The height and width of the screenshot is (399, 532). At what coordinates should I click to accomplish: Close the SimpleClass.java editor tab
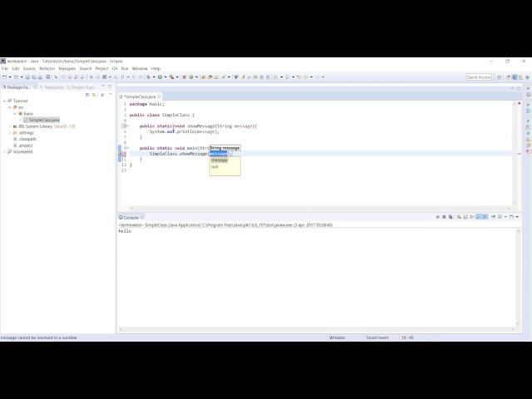coord(159,96)
